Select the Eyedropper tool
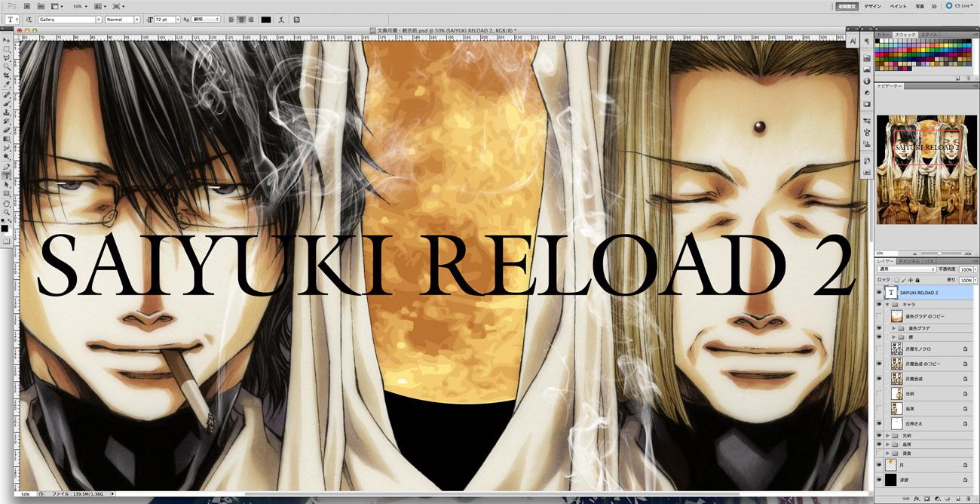The width and height of the screenshot is (980, 504). pyautogui.click(x=6, y=85)
